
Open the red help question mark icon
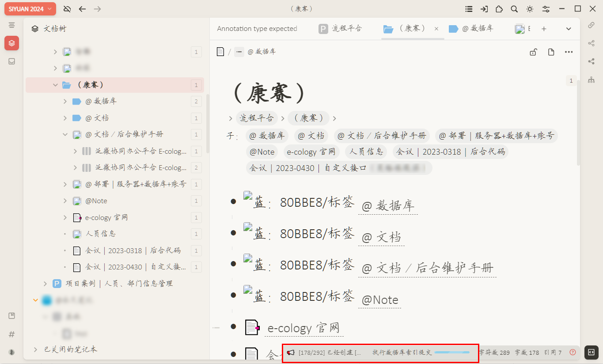[x=573, y=352]
